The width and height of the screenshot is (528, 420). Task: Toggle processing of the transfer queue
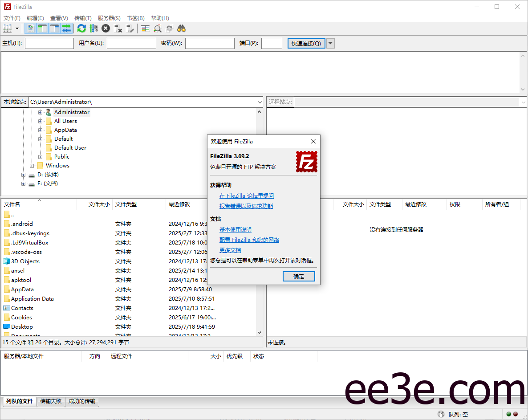(94, 28)
